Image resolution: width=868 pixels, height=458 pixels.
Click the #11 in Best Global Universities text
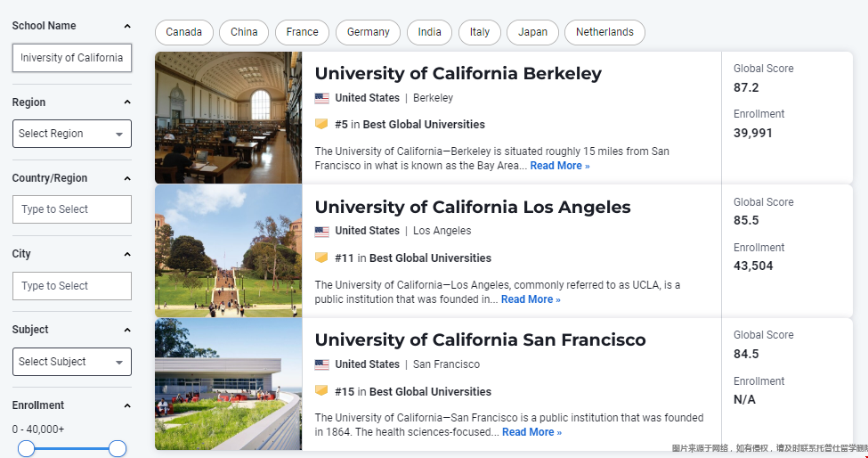click(x=413, y=258)
